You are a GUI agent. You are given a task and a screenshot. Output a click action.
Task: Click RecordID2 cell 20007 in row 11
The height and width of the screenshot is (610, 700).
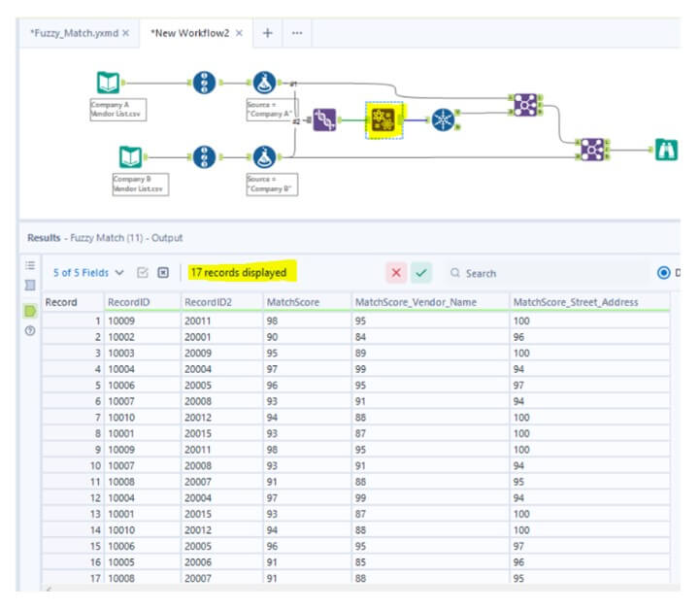222,482
